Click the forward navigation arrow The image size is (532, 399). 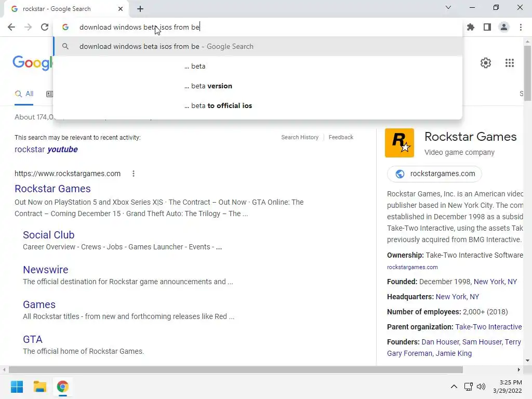pos(28,27)
